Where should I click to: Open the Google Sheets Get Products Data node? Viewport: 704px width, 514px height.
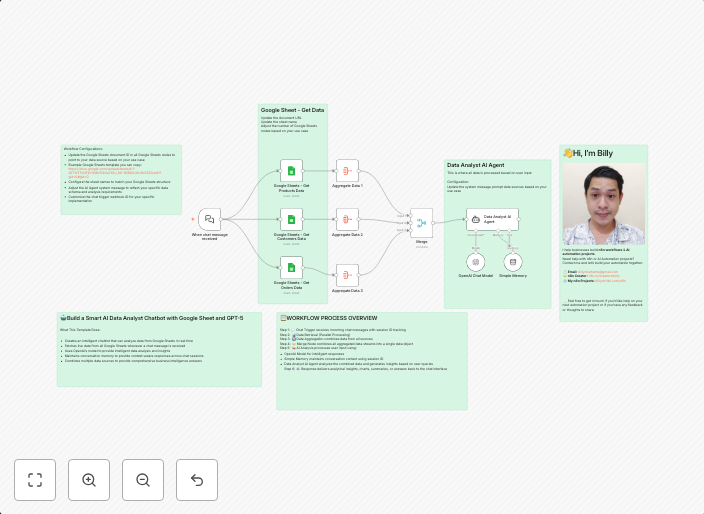click(x=291, y=171)
